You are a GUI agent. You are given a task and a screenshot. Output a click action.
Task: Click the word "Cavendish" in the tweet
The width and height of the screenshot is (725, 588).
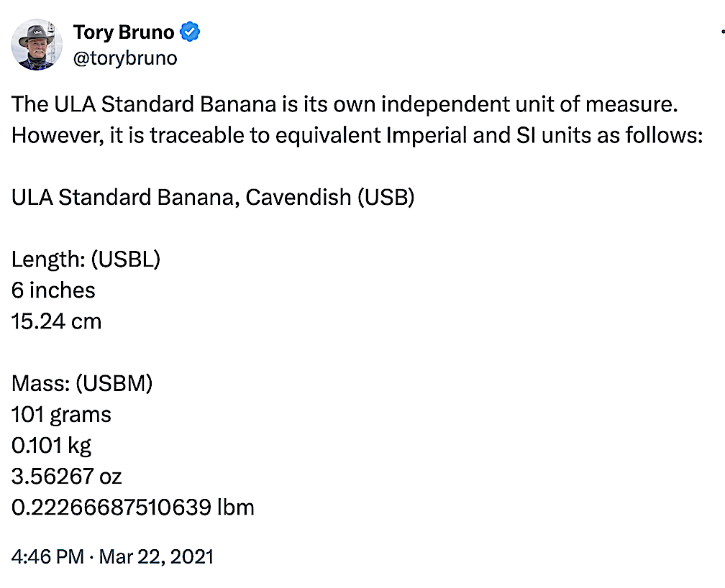click(297, 197)
